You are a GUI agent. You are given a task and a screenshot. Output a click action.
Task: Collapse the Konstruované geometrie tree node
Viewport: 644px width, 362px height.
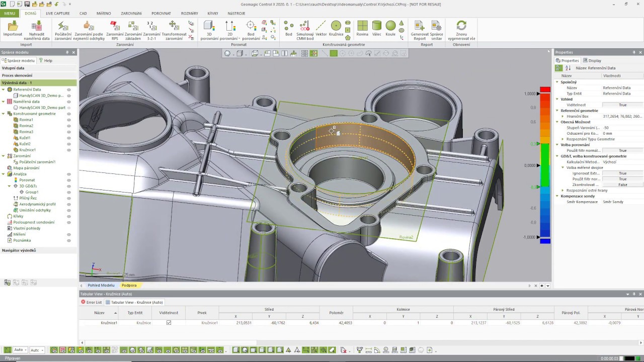point(3,114)
